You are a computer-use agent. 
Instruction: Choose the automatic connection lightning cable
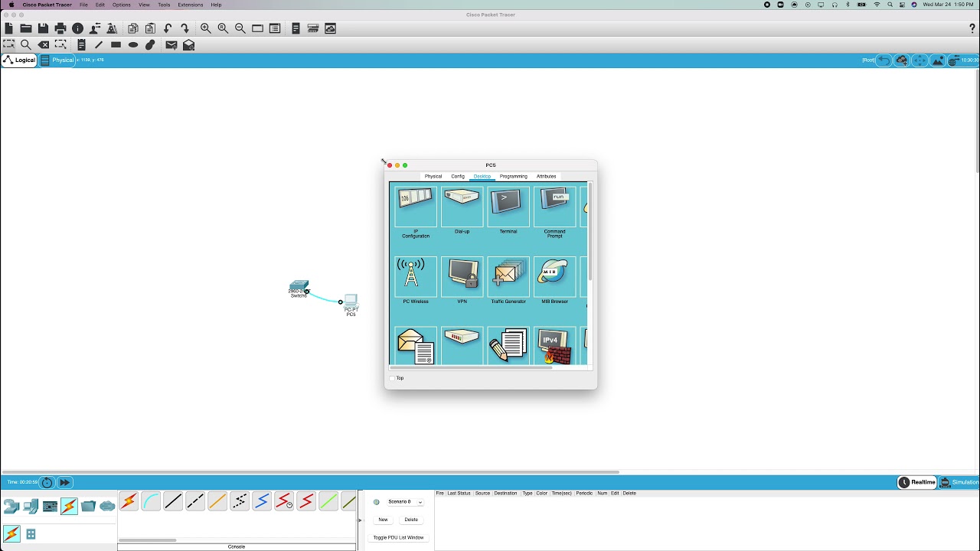[129, 502]
